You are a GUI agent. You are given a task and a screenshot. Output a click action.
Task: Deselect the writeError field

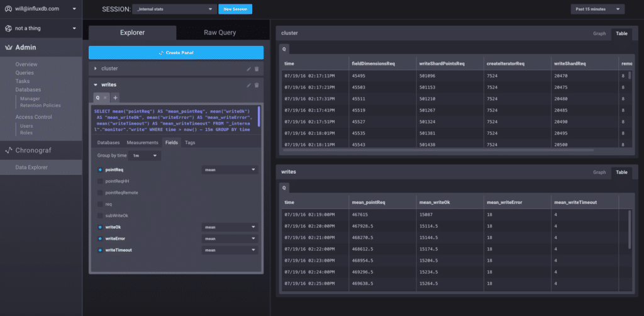coord(100,239)
